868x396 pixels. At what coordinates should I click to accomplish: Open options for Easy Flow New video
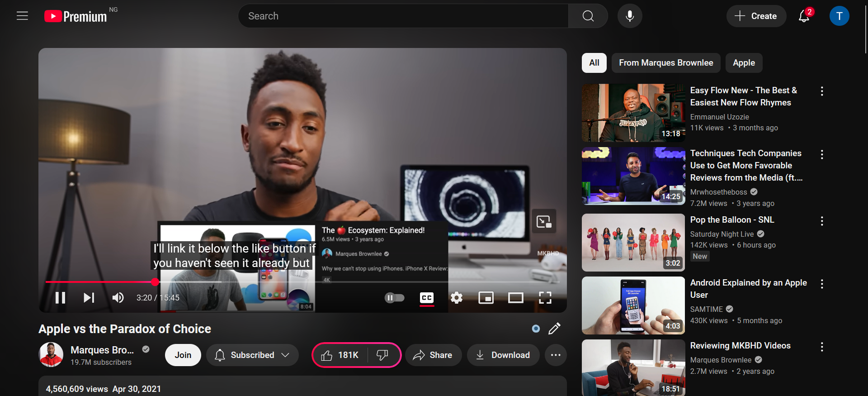point(822,91)
